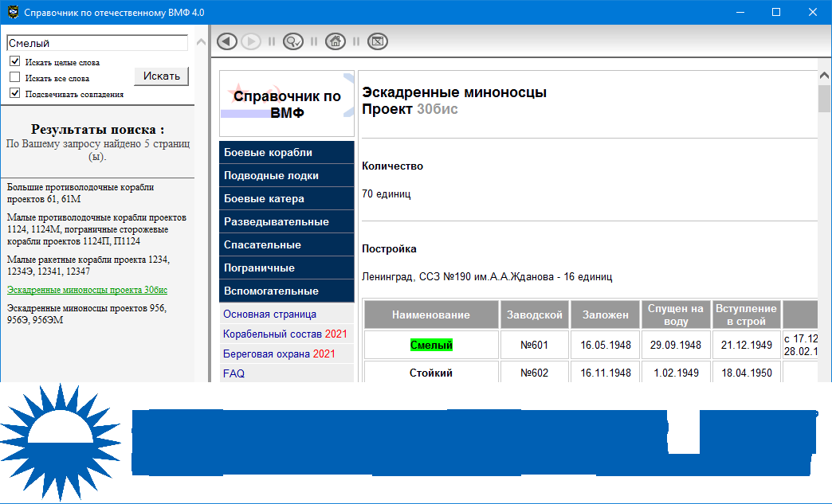
Task: Enable 'Искать все слова' checkbox
Action: point(14,77)
